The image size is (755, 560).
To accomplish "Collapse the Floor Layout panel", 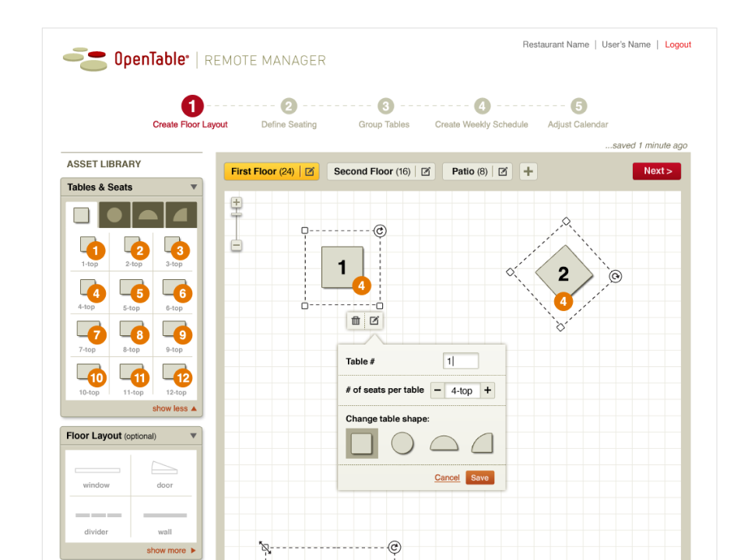I will coord(194,436).
